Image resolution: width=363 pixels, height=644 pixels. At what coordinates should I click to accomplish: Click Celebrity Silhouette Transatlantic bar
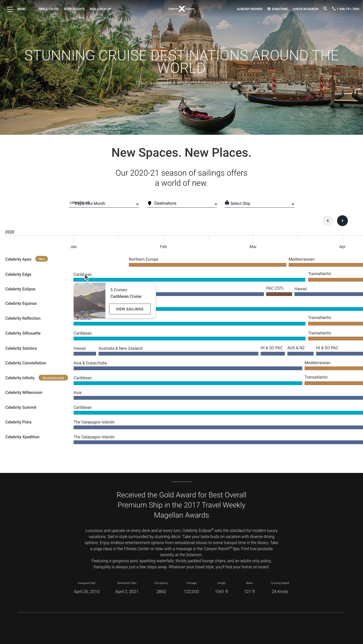click(336, 339)
